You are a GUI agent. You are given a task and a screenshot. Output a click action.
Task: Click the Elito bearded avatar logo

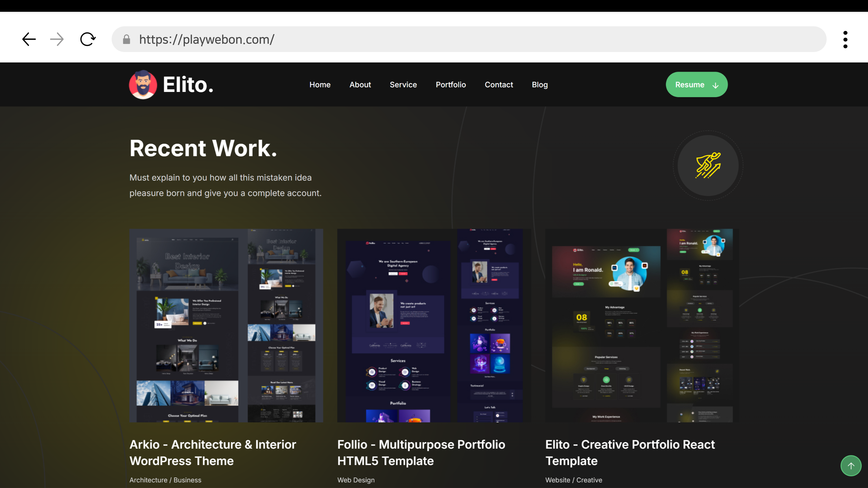143,84
